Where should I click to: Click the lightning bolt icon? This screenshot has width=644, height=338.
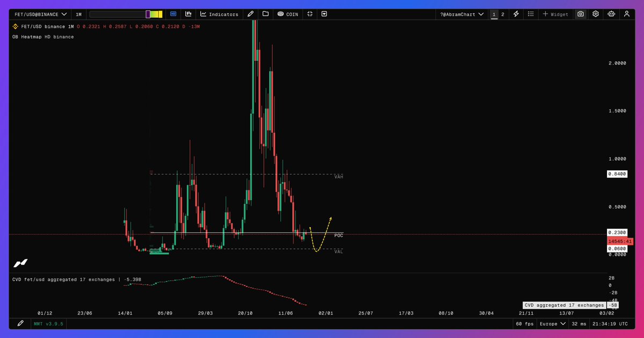(x=516, y=14)
